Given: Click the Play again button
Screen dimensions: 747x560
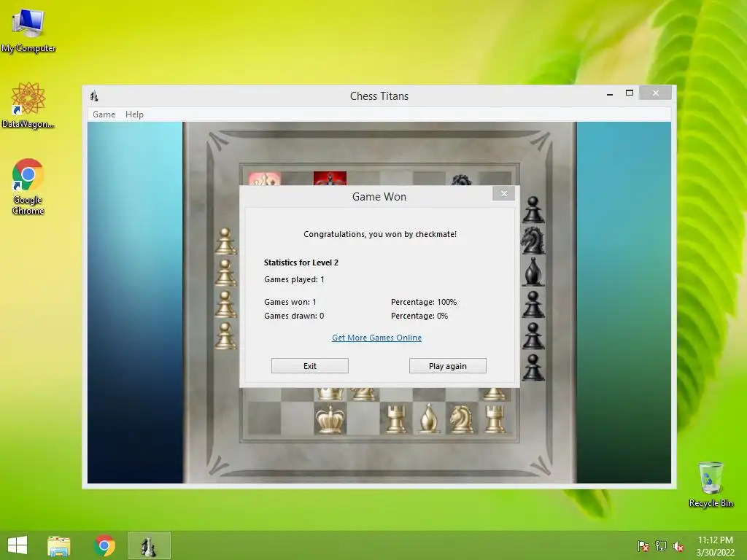Looking at the screenshot, I should click(x=448, y=366).
